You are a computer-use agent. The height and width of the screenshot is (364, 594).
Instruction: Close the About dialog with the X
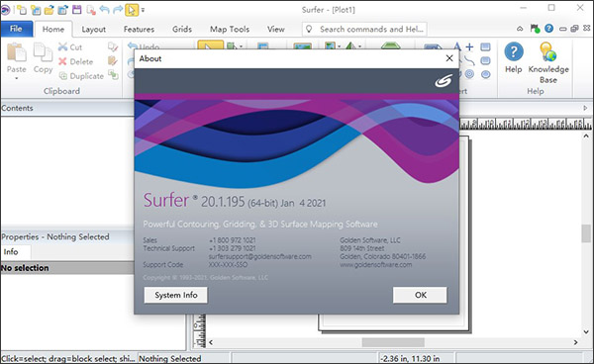(449, 58)
